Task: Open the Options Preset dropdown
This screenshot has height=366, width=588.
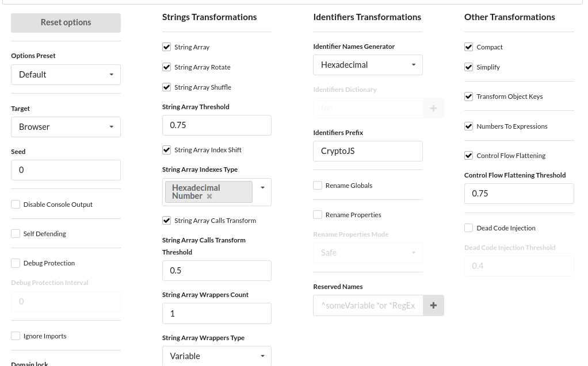Action: [x=66, y=75]
